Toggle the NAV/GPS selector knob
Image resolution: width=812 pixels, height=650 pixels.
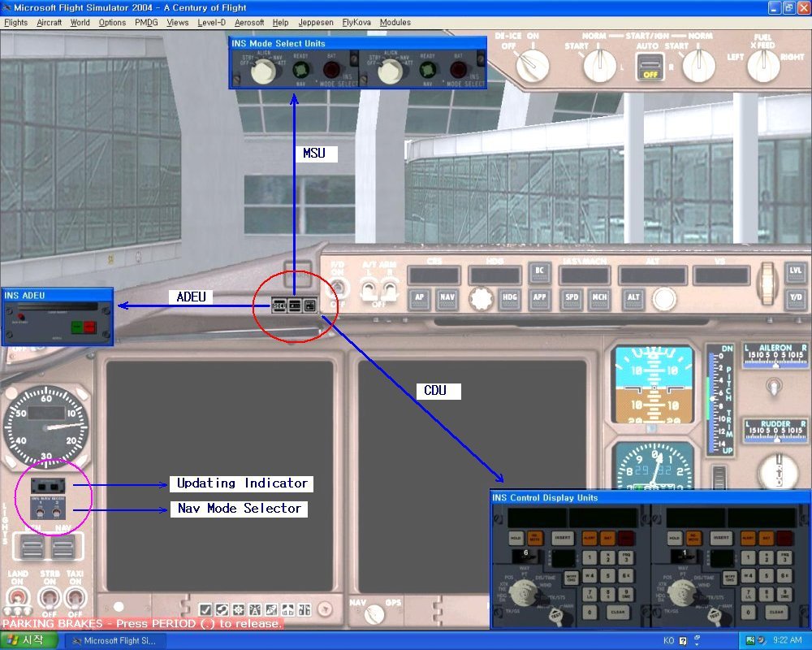click(x=374, y=615)
